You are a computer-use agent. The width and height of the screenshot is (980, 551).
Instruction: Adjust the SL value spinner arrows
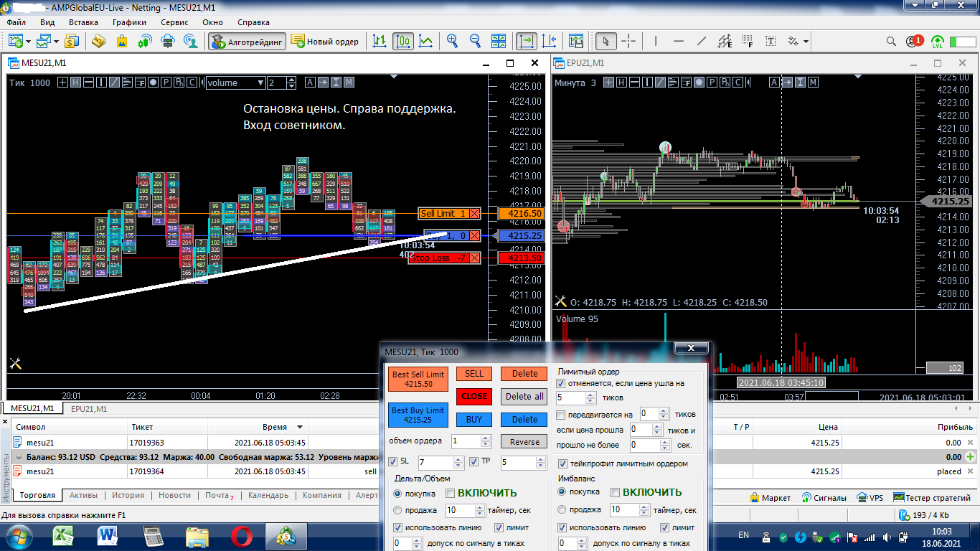[x=459, y=463]
